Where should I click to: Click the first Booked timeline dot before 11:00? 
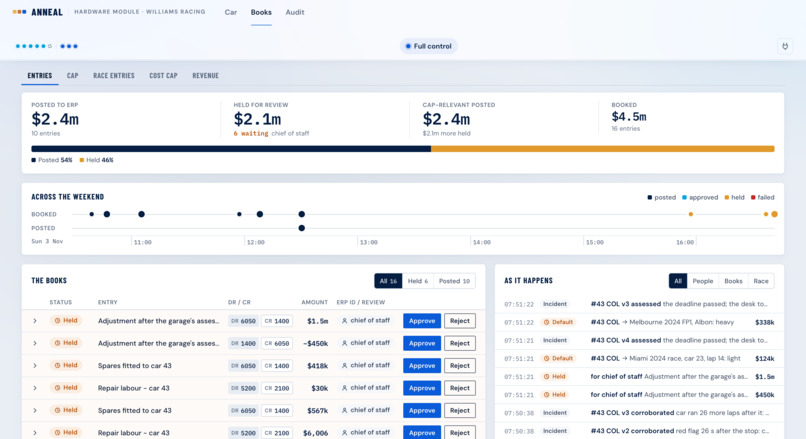(x=91, y=214)
